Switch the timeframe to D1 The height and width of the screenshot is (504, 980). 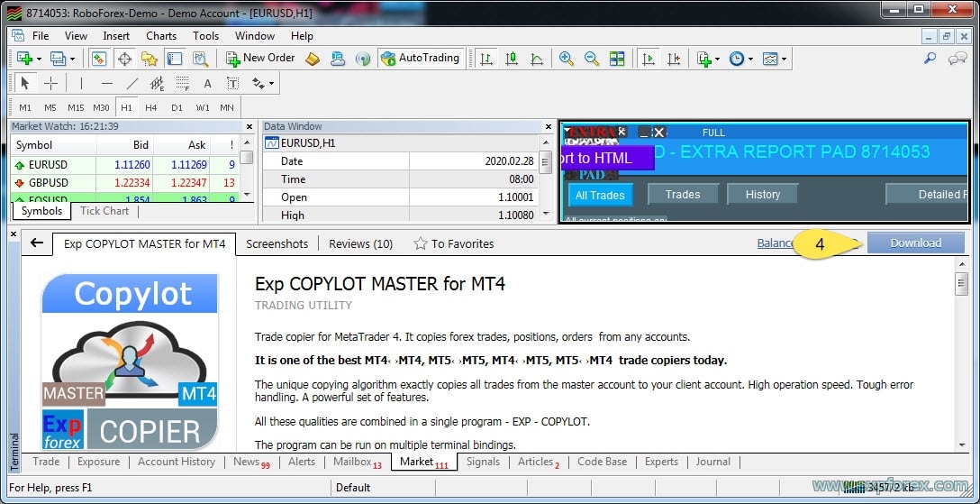[177, 107]
